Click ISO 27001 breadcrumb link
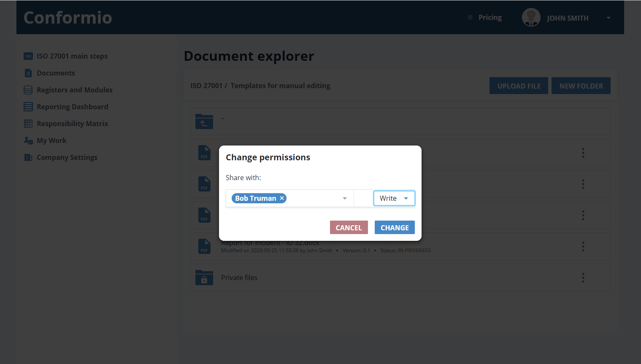This screenshot has height=364, width=641. pyautogui.click(x=206, y=86)
